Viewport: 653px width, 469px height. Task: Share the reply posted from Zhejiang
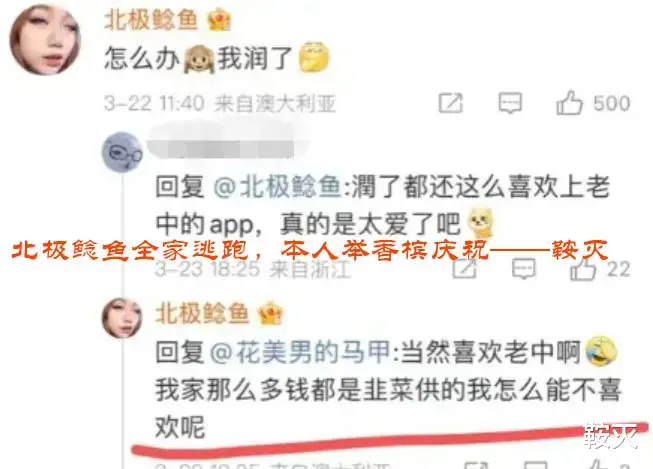point(464,269)
